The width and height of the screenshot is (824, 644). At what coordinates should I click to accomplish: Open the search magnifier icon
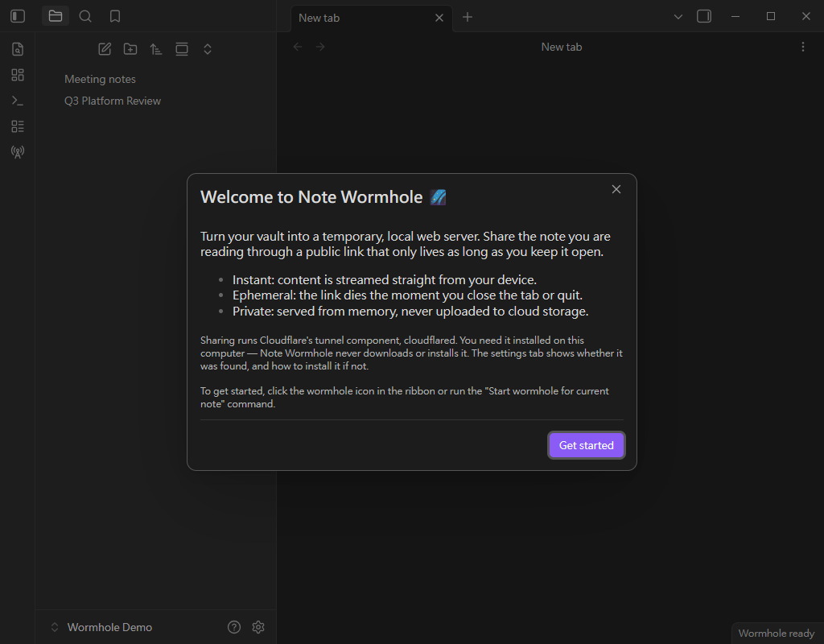85,16
